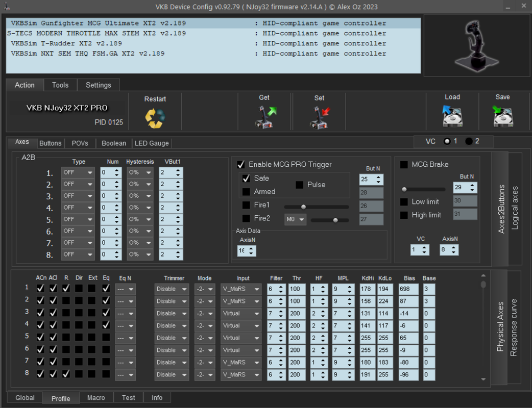Open the LED Gauge tab
Viewport: 532px width, 408px height.
pos(152,143)
